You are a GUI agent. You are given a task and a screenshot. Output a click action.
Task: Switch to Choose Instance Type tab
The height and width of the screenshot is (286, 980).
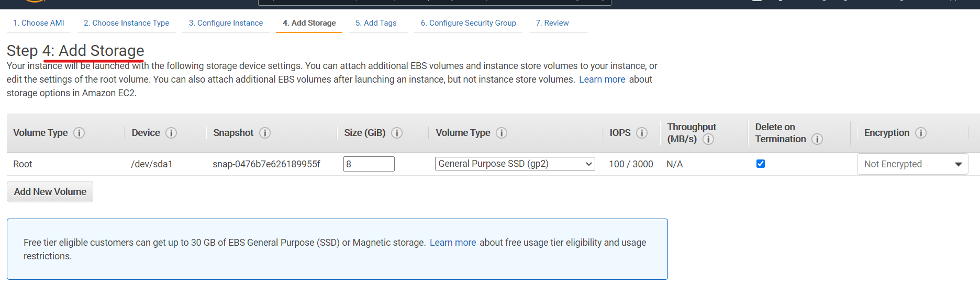coord(127,23)
